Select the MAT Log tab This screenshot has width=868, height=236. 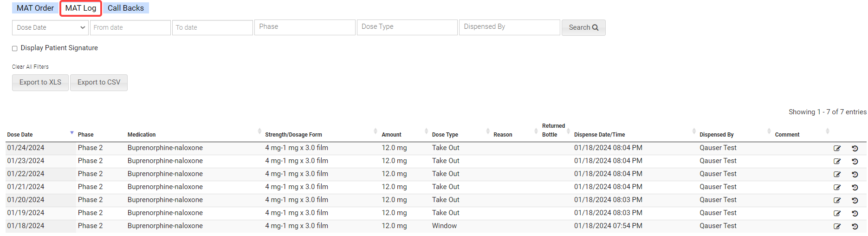tap(81, 8)
